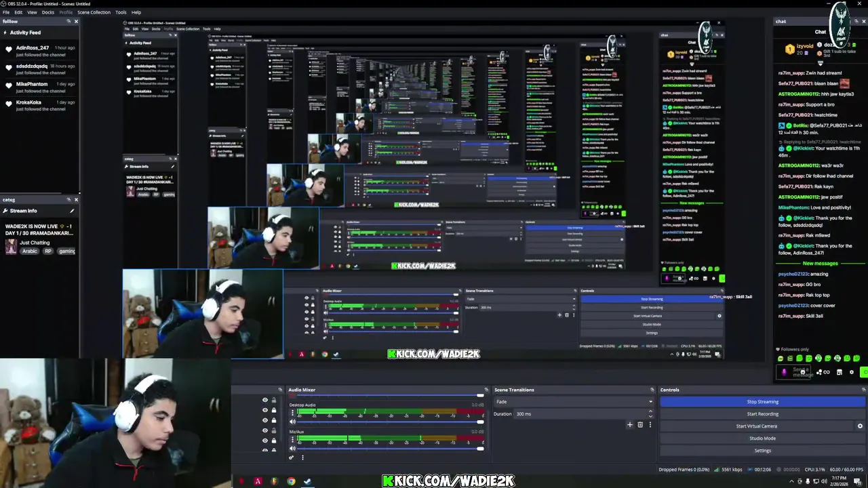Click the heart icon beside MikePhantom
Screen dimensions: 868x488
9,85
